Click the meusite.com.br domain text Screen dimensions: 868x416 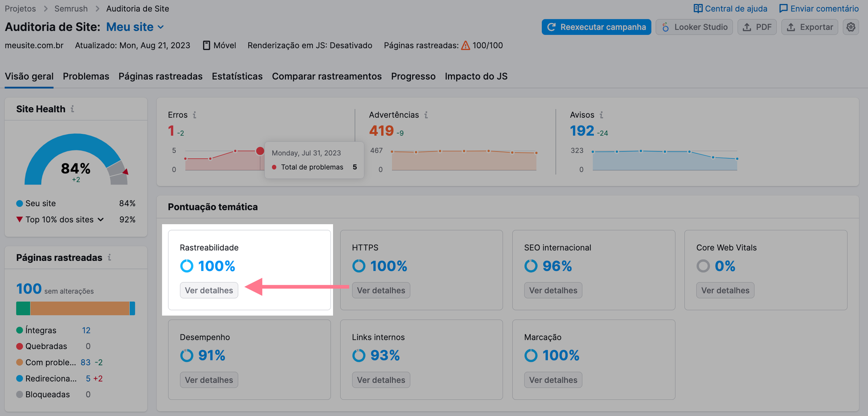click(34, 46)
